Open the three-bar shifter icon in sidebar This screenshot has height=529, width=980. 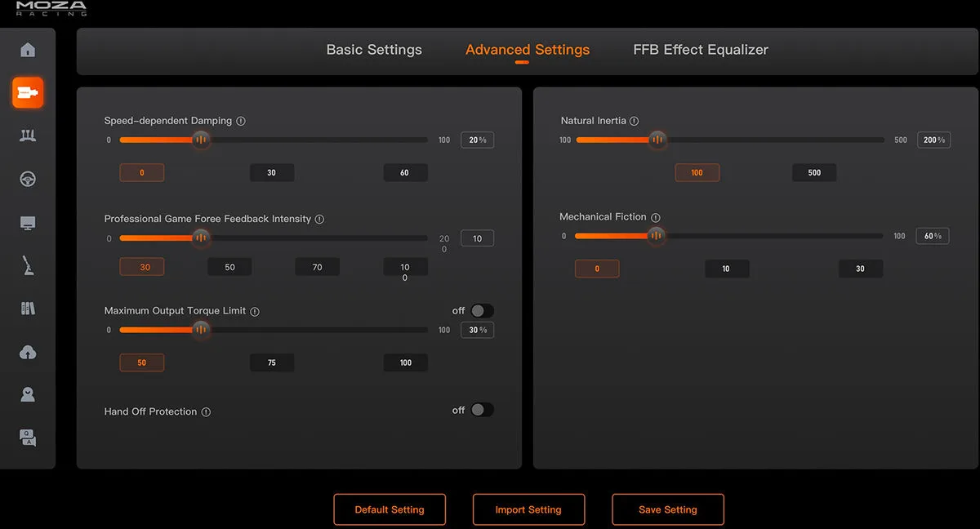click(x=28, y=309)
